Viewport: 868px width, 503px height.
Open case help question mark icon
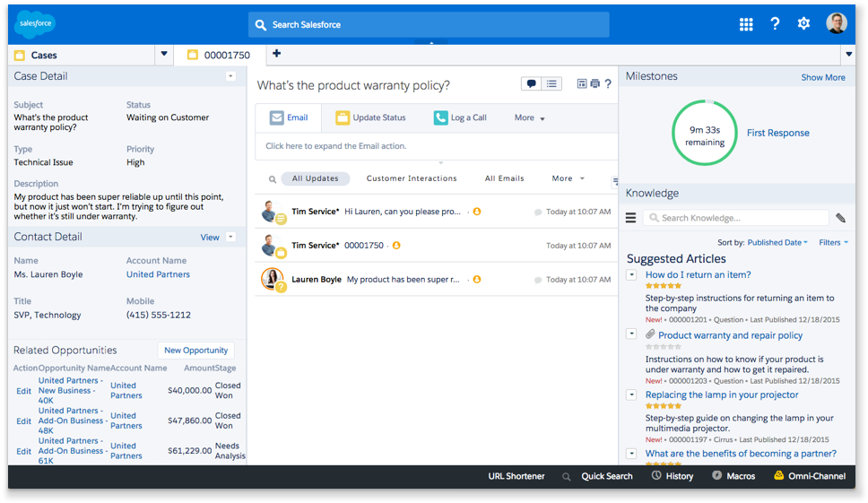coord(608,83)
